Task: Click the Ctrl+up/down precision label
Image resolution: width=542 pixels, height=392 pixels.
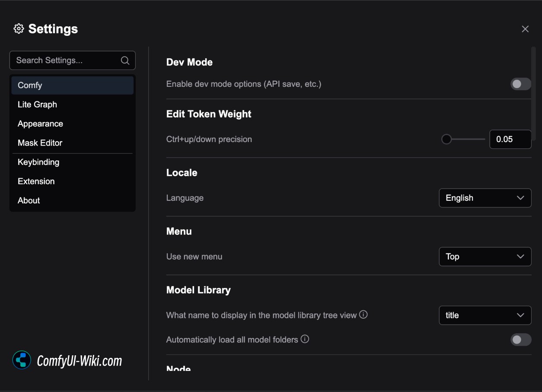Action: (x=209, y=139)
